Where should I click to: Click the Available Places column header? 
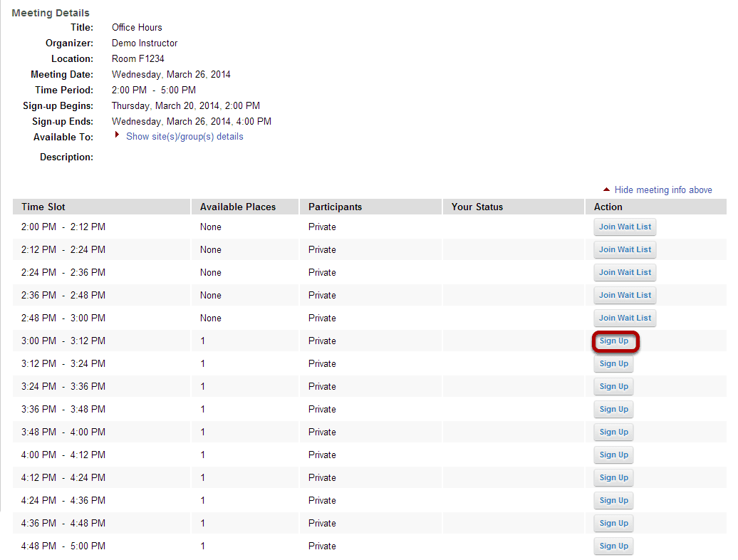tap(245, 207)
